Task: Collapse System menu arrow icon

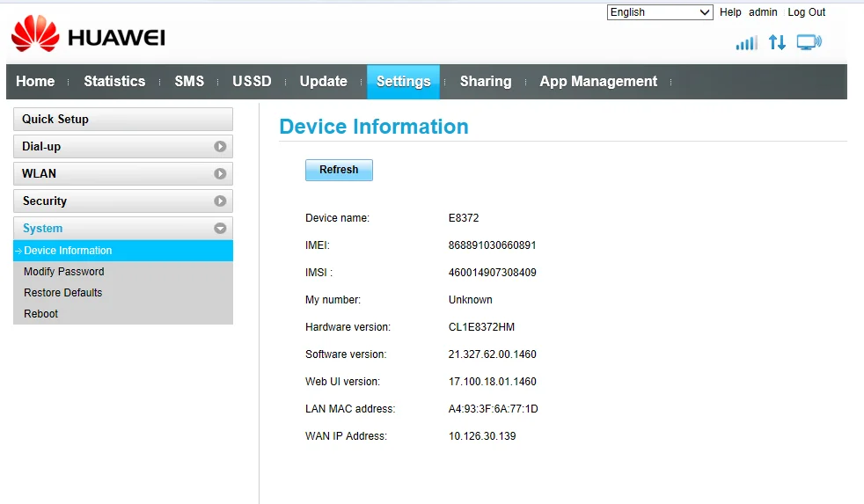Action: (220, 228)
